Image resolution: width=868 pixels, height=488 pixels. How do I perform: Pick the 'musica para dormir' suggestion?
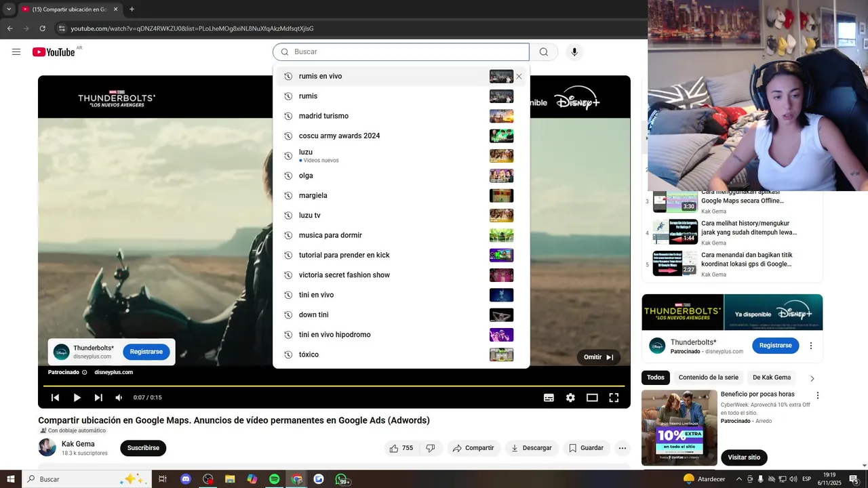pos(401,235)
